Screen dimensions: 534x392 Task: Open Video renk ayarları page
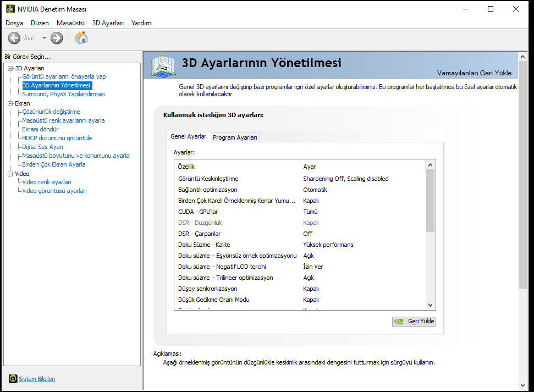pyautogui.click(x=47, y=182)
